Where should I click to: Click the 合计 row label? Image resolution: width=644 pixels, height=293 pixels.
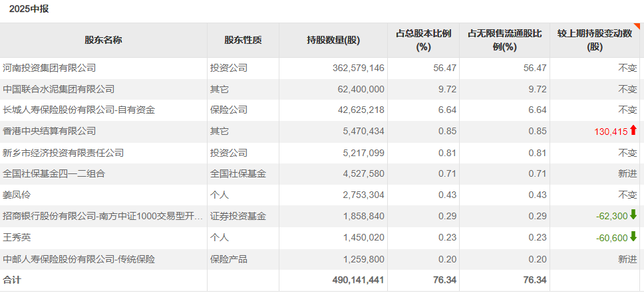(12, 280)
